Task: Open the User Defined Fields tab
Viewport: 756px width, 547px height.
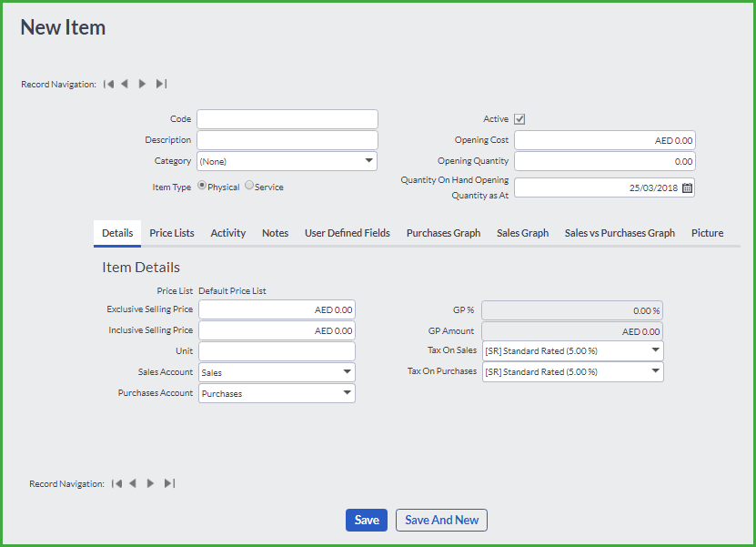Action: (348, 233)
